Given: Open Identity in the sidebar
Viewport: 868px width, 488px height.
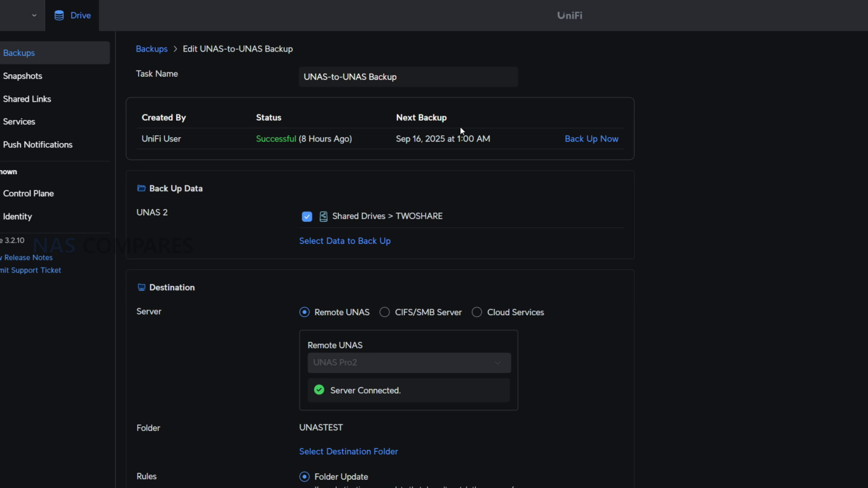Looking at the screenshot, I should [17, 217].
